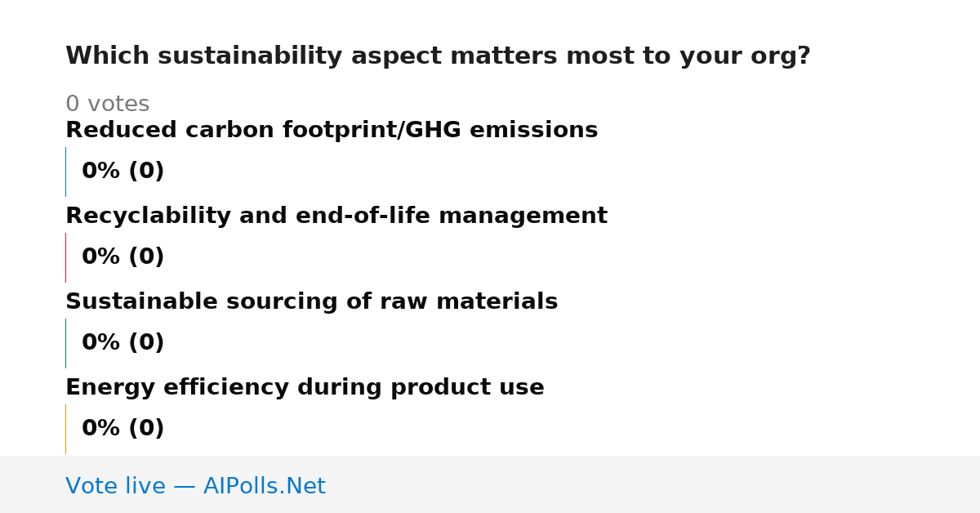
Task: Choose the Energy efficiency during product use option
Action: point(305,388)
